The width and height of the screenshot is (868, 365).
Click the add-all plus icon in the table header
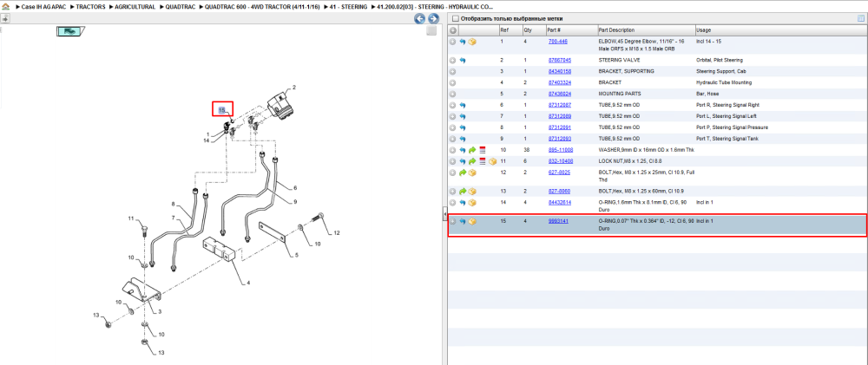[x=452, y=30]
